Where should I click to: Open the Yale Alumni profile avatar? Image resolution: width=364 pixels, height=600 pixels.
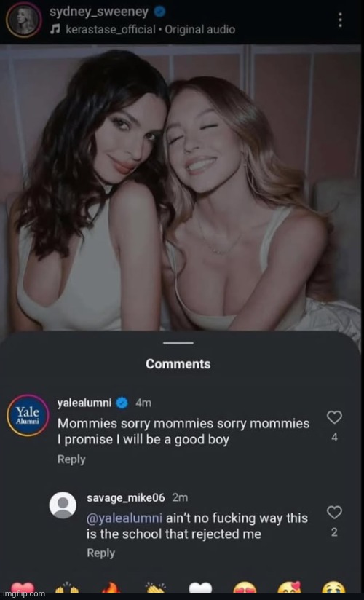coord(28,416)
